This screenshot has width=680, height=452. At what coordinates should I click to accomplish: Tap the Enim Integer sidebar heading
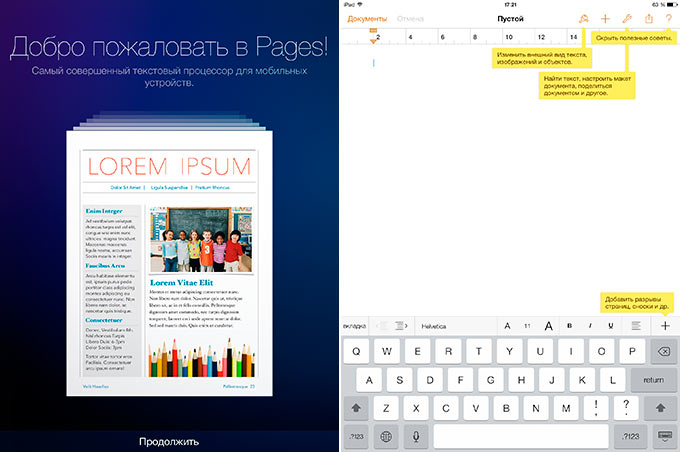[104, 211]
